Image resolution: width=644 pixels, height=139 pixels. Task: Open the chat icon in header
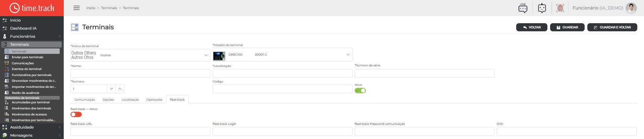click(523, 8)
